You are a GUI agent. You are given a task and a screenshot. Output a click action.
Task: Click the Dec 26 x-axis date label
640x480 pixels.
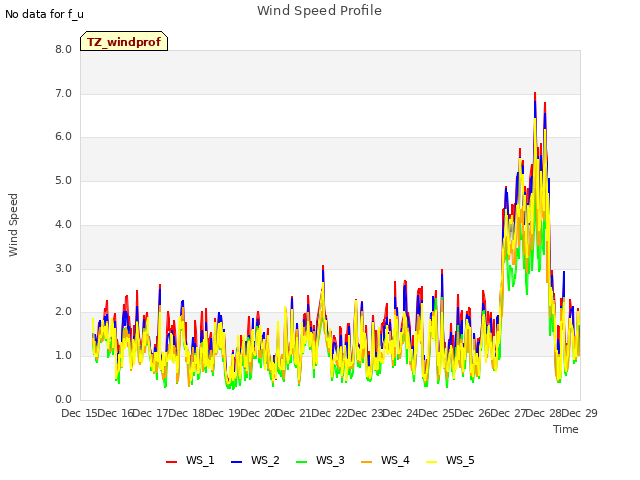472,413
